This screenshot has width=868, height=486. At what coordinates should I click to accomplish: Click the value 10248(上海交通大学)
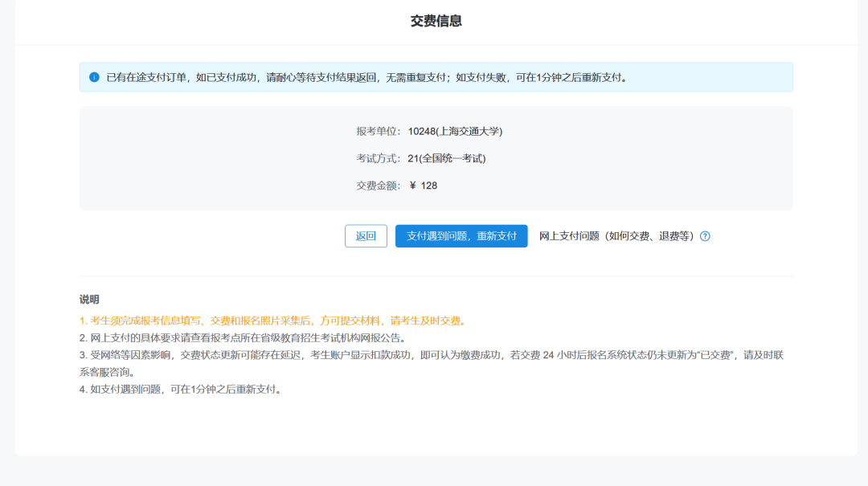455,131
